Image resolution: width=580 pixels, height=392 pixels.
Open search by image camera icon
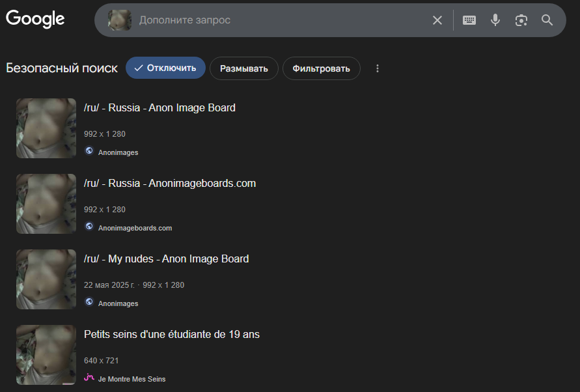(x=521, y=20)
